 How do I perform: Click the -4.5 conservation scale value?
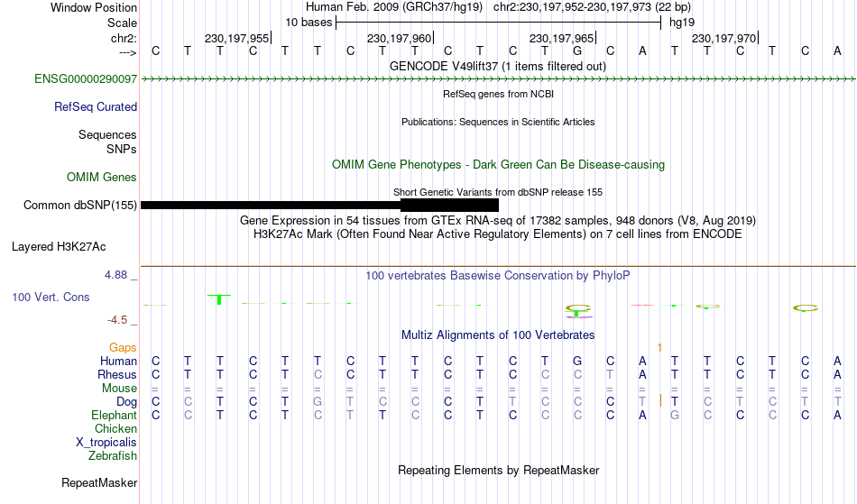pos(117,320)
